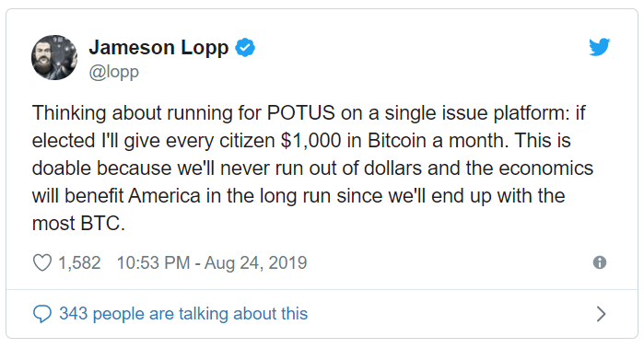Click the 1,582 likes count

click(79, 263)
